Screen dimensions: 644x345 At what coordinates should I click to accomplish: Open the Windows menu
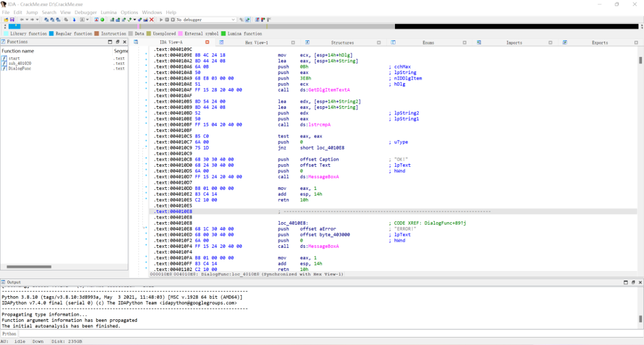152,12
